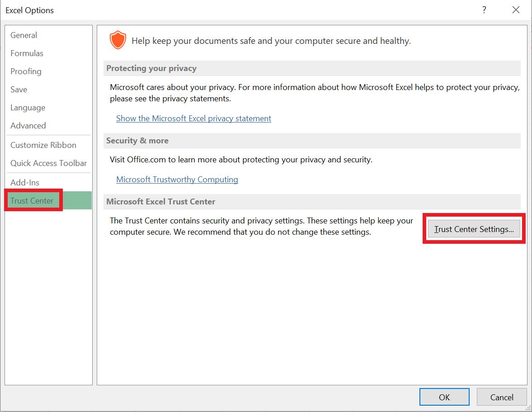
Task: Select the General options category
Action: 24,35
